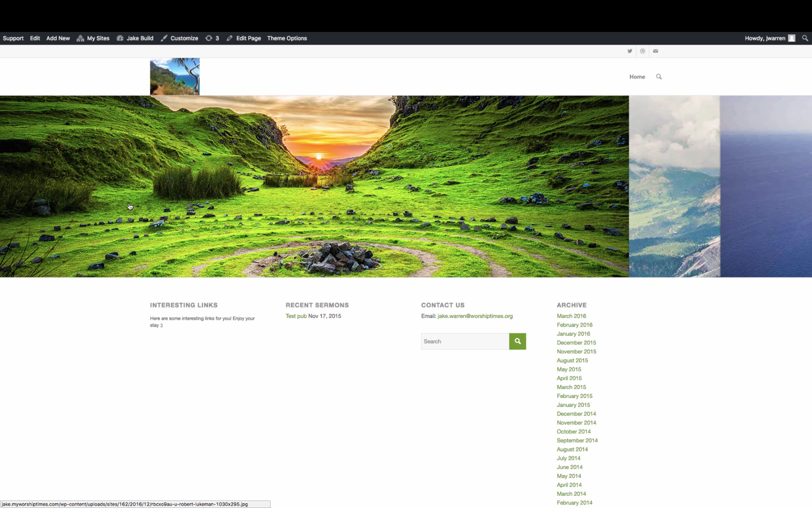Expand the Add New menu
Screen dimensions: 812x508
(58, 38)
